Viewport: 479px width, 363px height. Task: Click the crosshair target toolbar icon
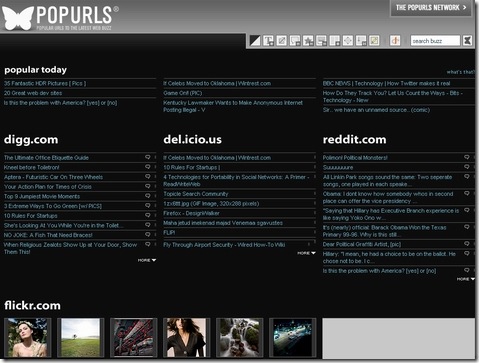[348, 41]
